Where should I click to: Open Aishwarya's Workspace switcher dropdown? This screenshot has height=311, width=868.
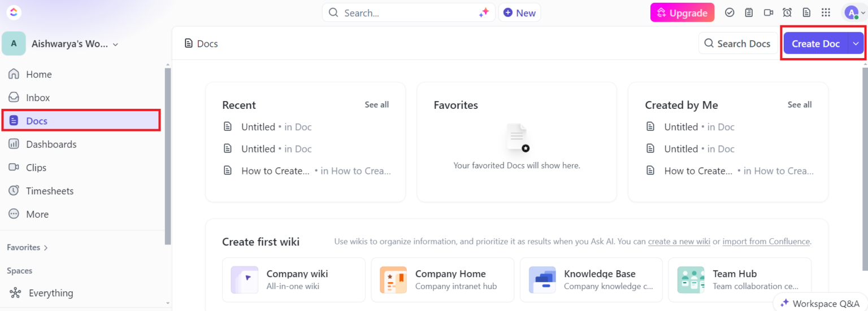point(73,43)
